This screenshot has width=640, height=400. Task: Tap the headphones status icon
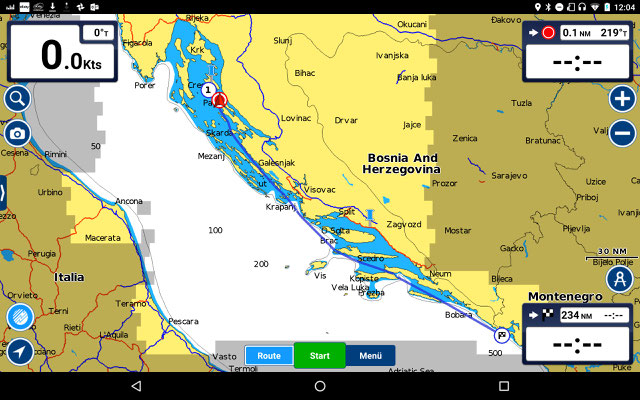tap(582, 7)
